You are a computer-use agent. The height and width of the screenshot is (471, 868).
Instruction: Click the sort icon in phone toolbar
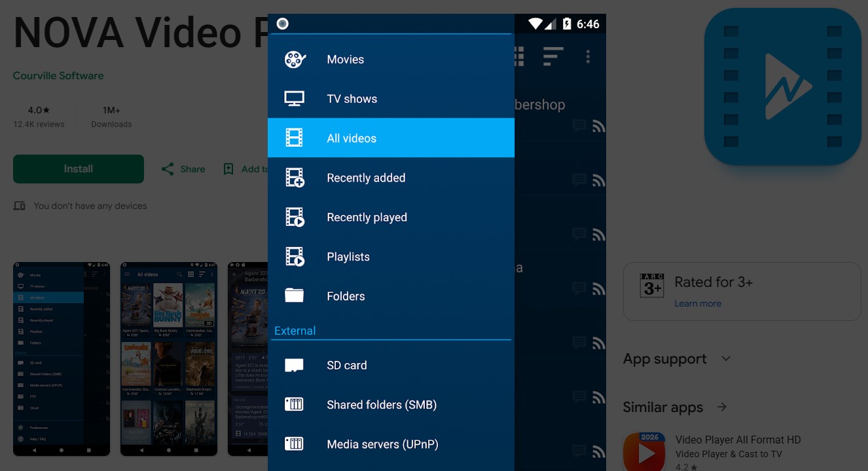[553, 56]
